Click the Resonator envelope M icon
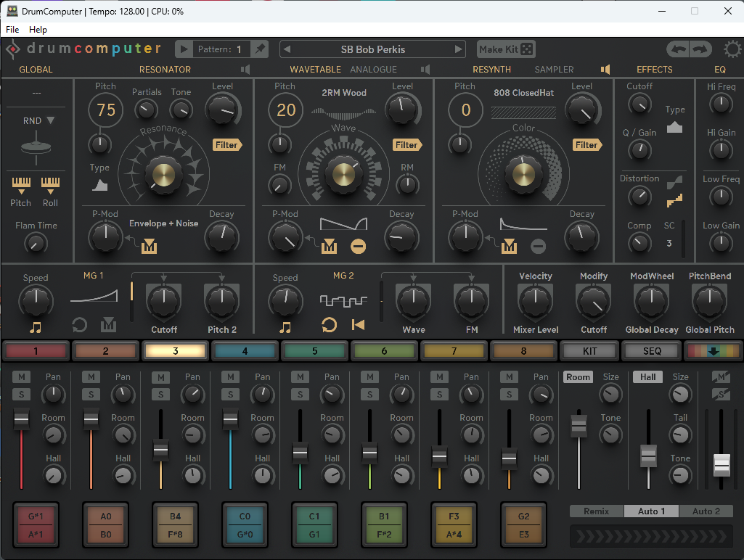 [x=149, y=246]
